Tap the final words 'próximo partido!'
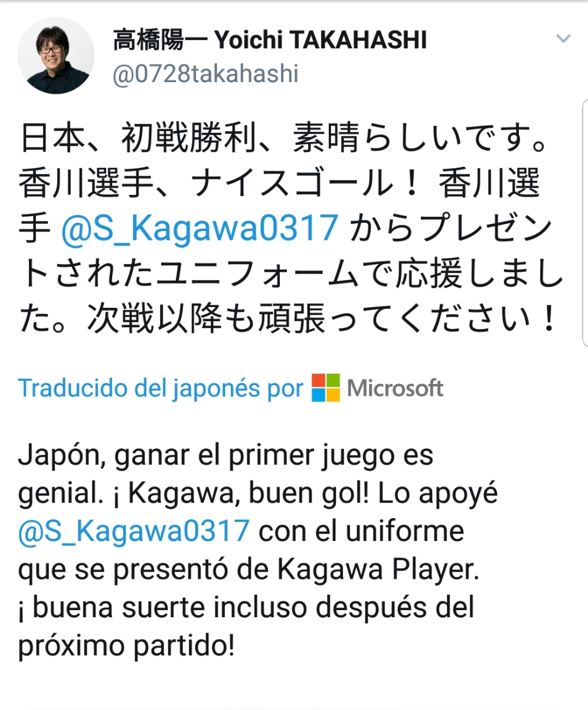 tap(126, 646)
